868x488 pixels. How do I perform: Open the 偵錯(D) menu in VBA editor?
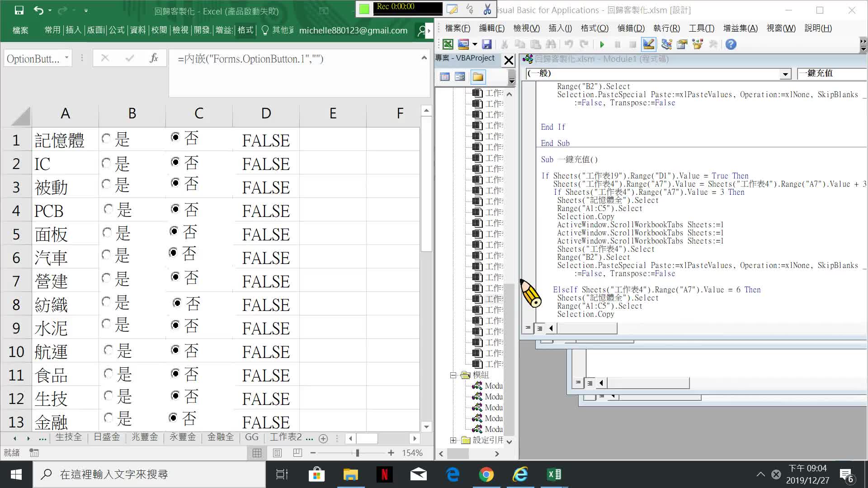(x=631, y=28)
